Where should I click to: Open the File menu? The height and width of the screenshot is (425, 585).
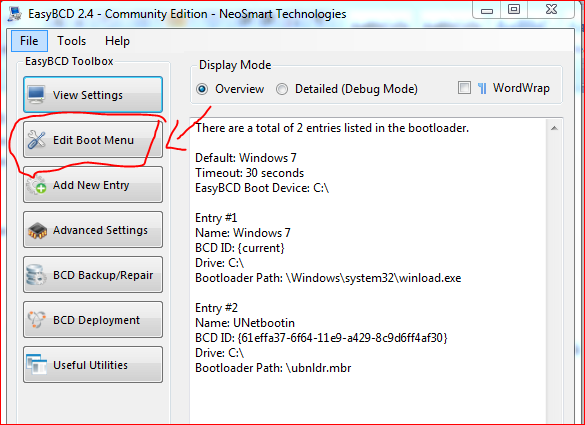[29, 41]
